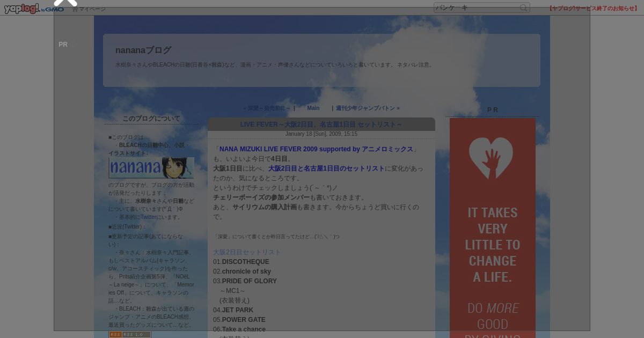644x338 pixels.
Task: Open the Twitter link in sidebar
Action: point(148,217)
